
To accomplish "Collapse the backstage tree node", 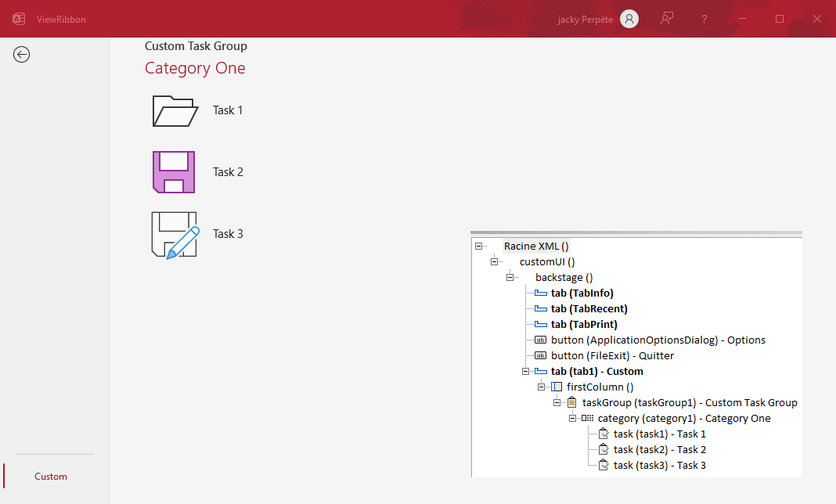I will point(510,278).
